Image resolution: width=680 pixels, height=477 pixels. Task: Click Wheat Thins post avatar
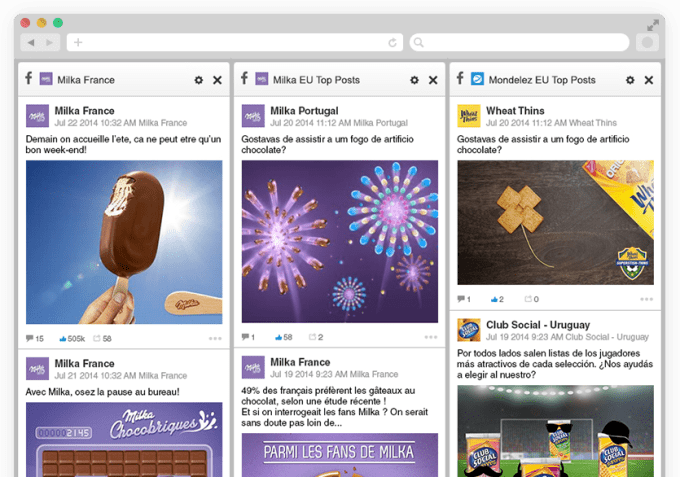pos(469,116)
